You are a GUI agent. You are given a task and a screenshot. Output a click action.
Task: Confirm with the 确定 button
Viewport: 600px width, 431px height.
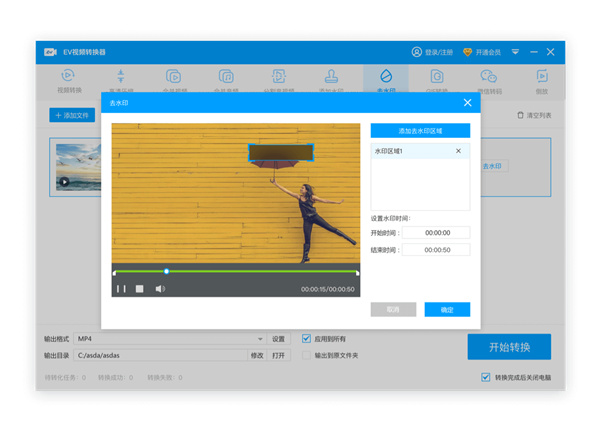447,310
